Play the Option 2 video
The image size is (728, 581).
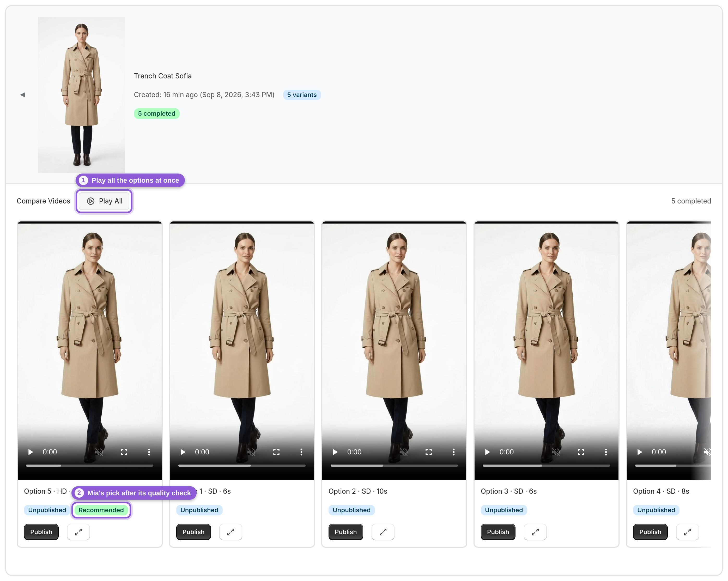tap(335, 452)
